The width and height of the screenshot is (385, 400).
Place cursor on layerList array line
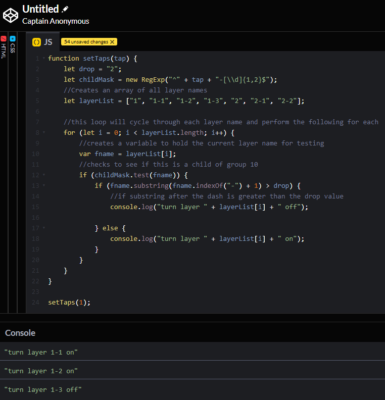click(184, 101)
